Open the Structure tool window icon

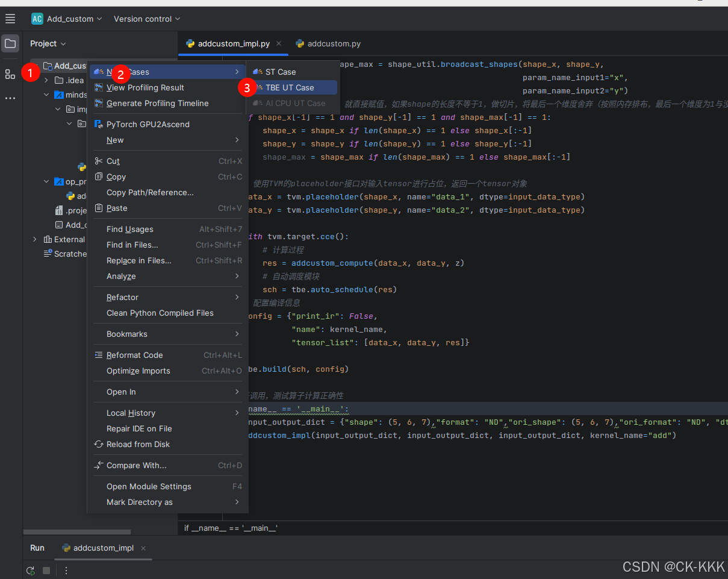pyautogui.click(x=10, y=74)
